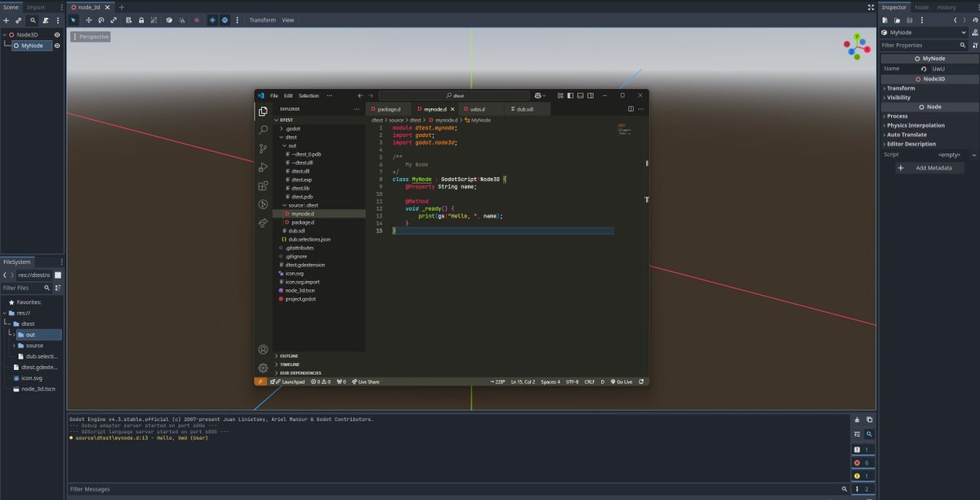Open Search in VS Code activity bar
980x500 pixels.
[263, 130]
